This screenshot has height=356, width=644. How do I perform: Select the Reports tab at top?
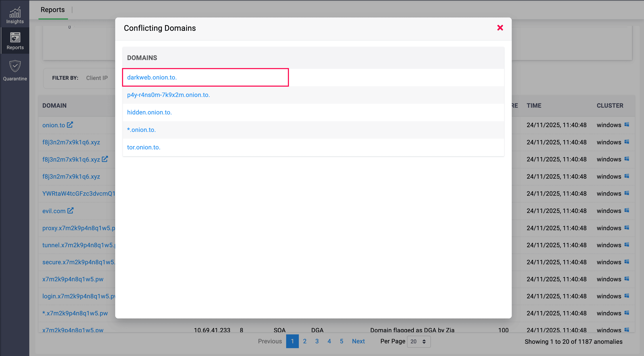pos(52,10)
